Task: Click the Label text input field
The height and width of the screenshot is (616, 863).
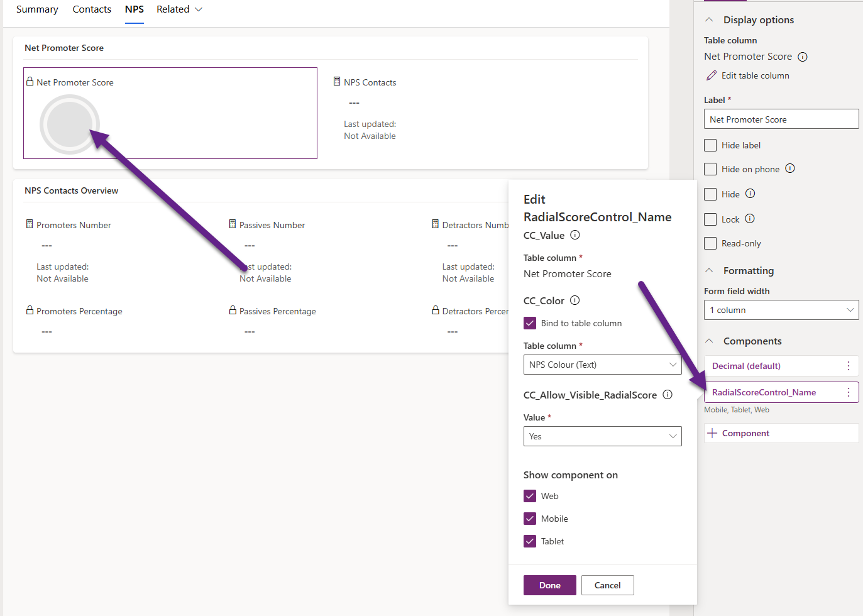Action: coord(781,119)
